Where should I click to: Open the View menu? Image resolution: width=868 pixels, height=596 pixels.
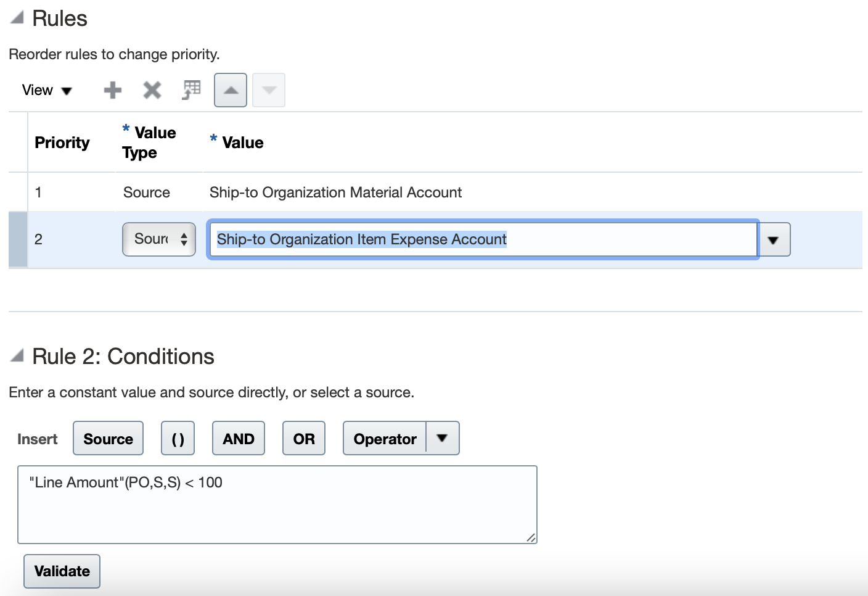point(47,90)
